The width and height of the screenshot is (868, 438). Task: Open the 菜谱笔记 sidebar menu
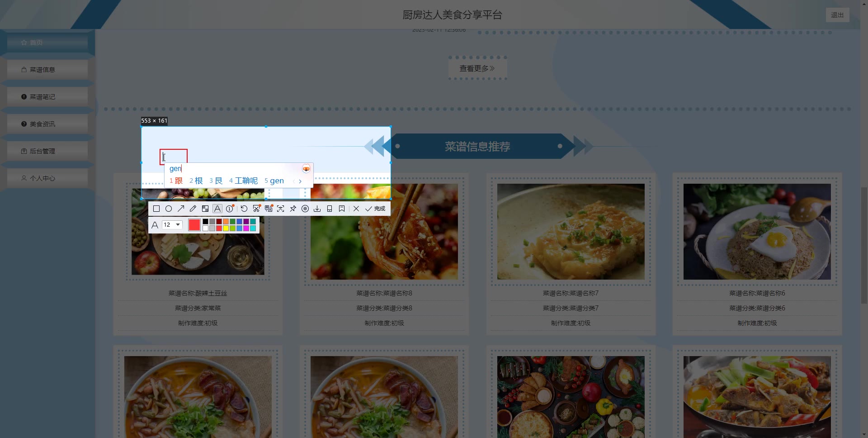coord(47,97)
